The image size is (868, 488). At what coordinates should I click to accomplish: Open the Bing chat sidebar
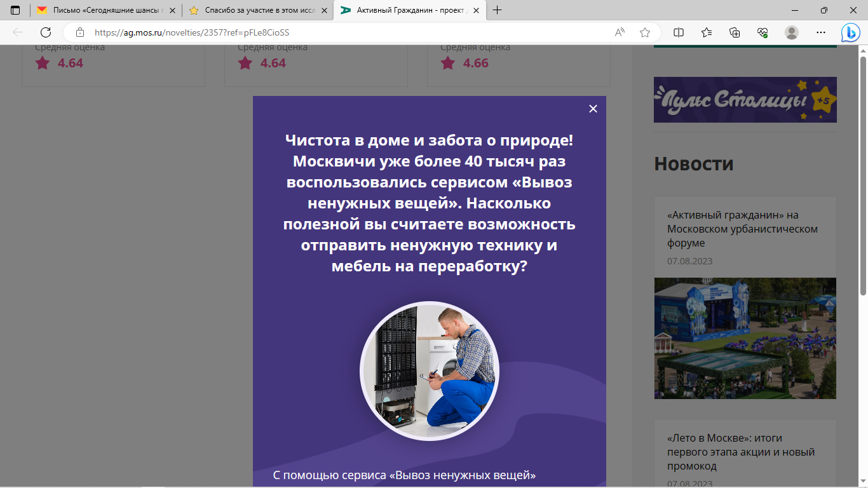pos(851,32)
